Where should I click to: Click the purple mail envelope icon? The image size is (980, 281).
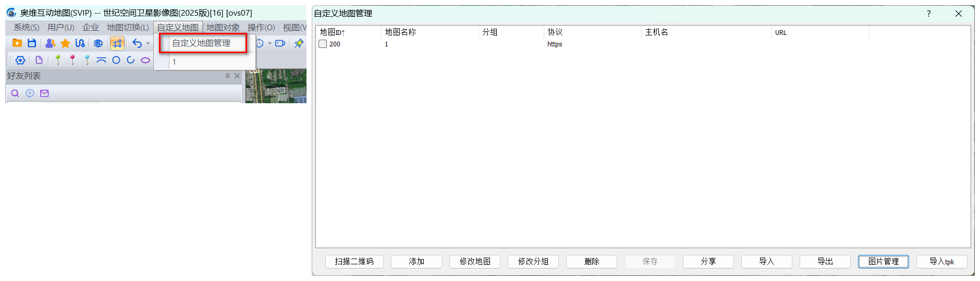(x=44, y=93)
